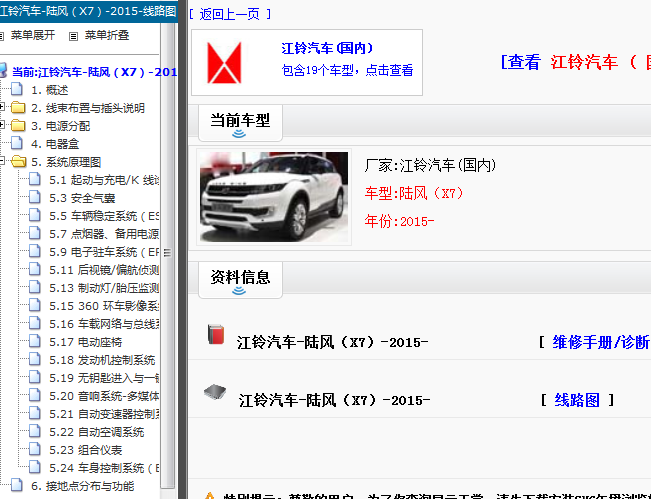Screen dimensions: 651x499
Task: Click page icon beside 5.18 发动机控制系统
Action: click(x=35, y=360)
